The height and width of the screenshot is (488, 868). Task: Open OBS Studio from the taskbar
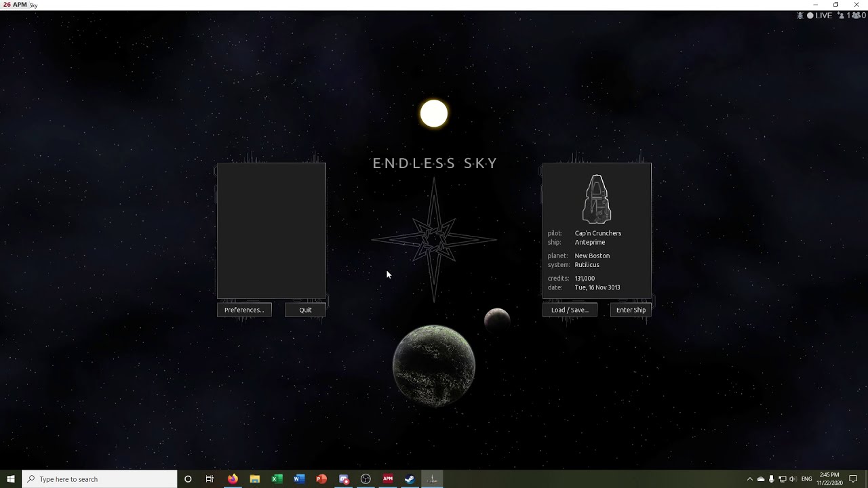[x=366, y=479]
